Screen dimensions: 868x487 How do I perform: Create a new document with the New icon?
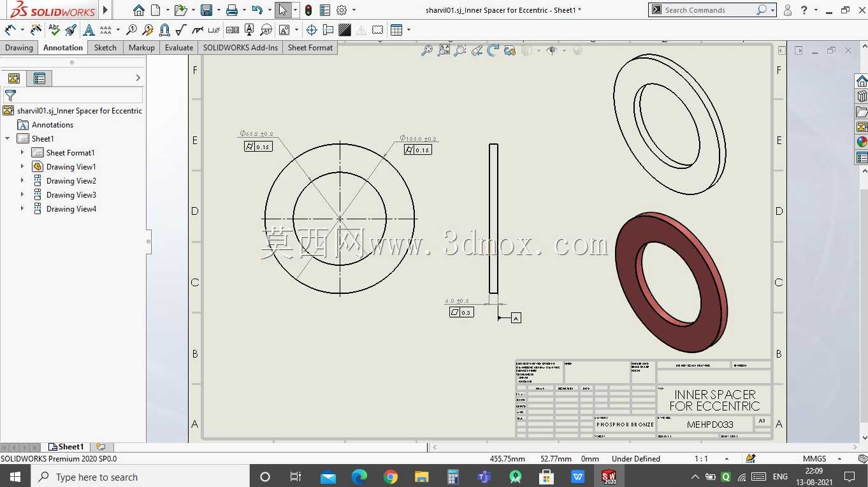pos(156,10)
